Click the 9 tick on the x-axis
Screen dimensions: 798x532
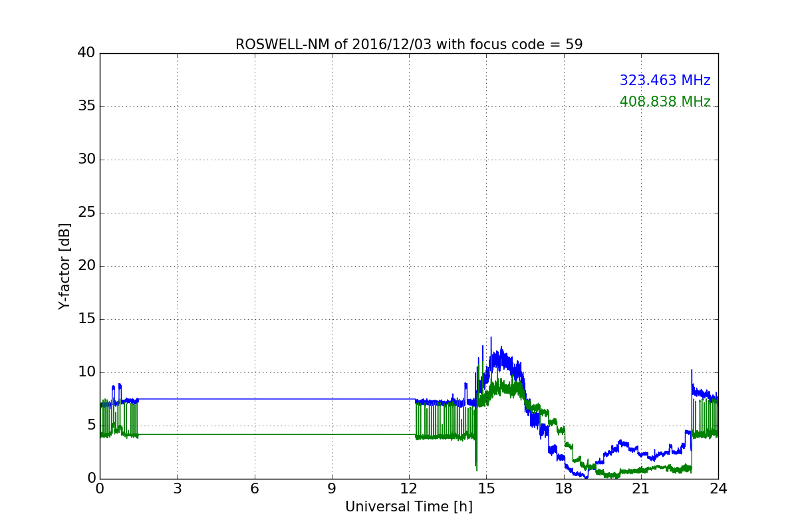point(332,489)
